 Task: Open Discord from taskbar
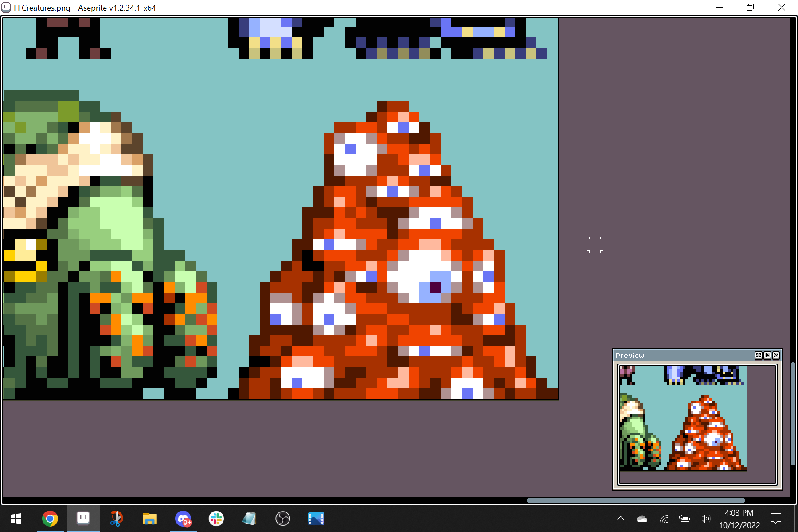(183, 519)
